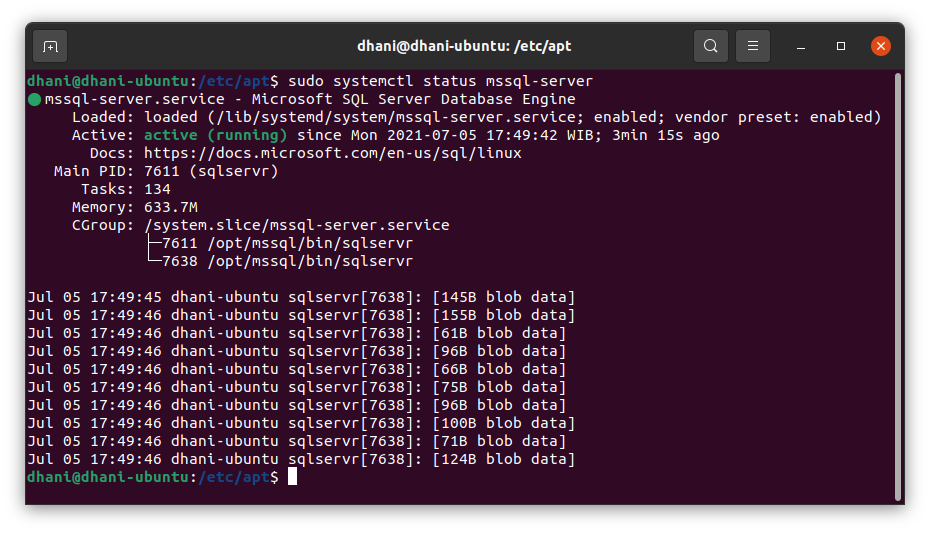The width and height of the screenshot is (930, 533).
Task: Click the cursor at the bottom prompt
Action: coord(292,477)
